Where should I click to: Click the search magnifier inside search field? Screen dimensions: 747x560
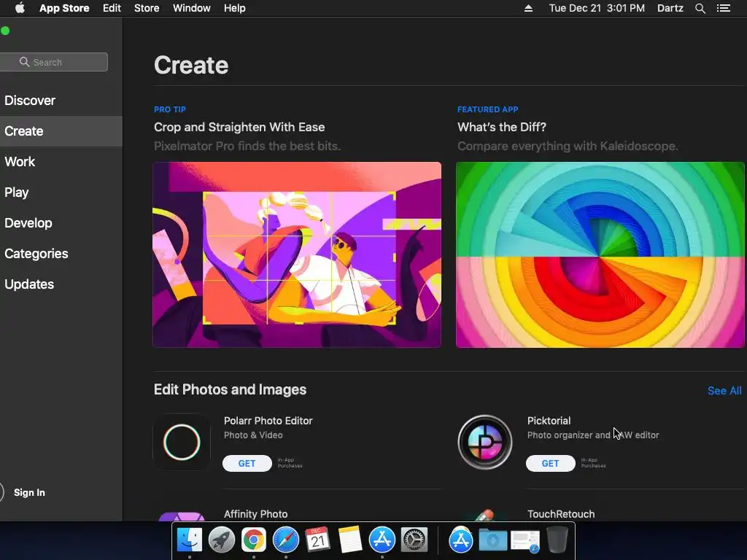click(24, 62)
